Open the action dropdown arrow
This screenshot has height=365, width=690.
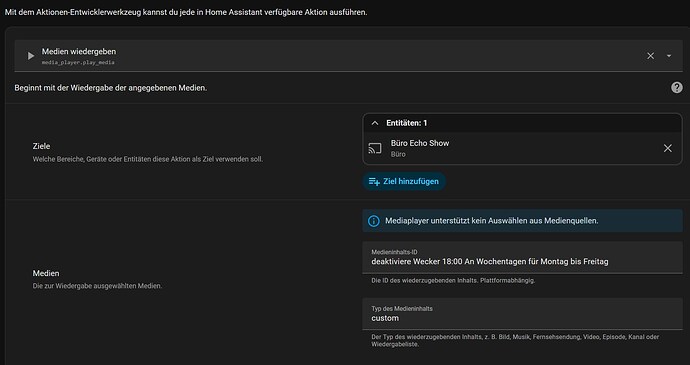click(669, 56)
